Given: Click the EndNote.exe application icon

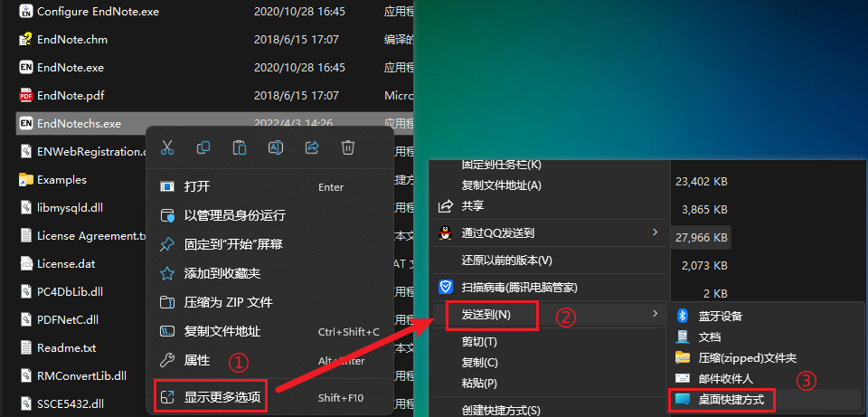Looking at the screenshot, I should (x=25, y=68).
